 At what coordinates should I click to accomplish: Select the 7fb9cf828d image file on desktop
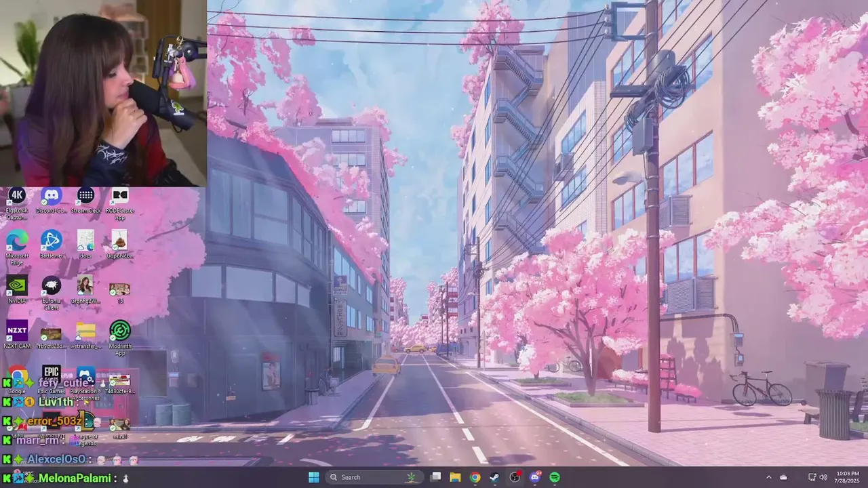point(52,335)
